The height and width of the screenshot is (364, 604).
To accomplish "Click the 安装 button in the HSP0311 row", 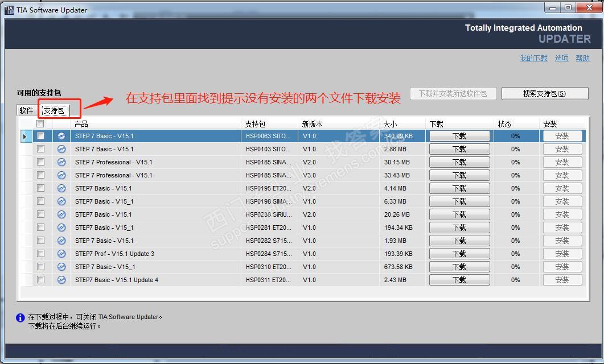I will [x=562, y=280].
